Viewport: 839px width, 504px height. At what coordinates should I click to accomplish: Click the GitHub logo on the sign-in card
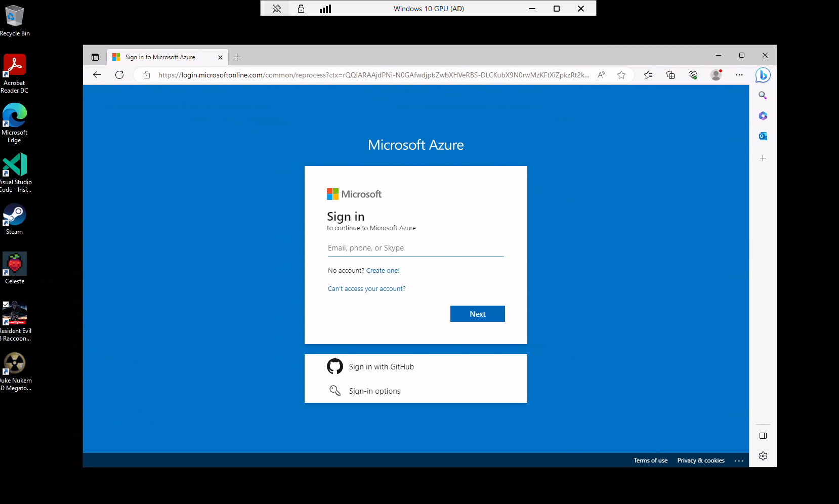coord(335,366)
